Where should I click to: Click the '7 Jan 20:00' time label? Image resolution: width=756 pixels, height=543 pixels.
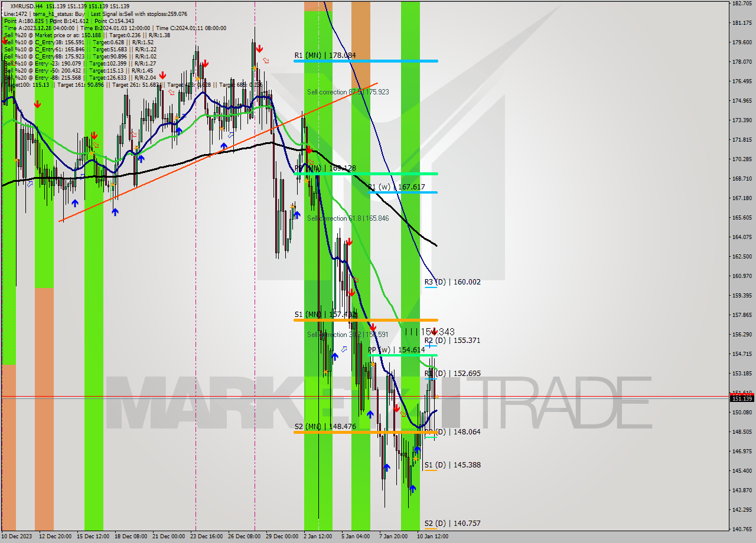tap(393, 537)
